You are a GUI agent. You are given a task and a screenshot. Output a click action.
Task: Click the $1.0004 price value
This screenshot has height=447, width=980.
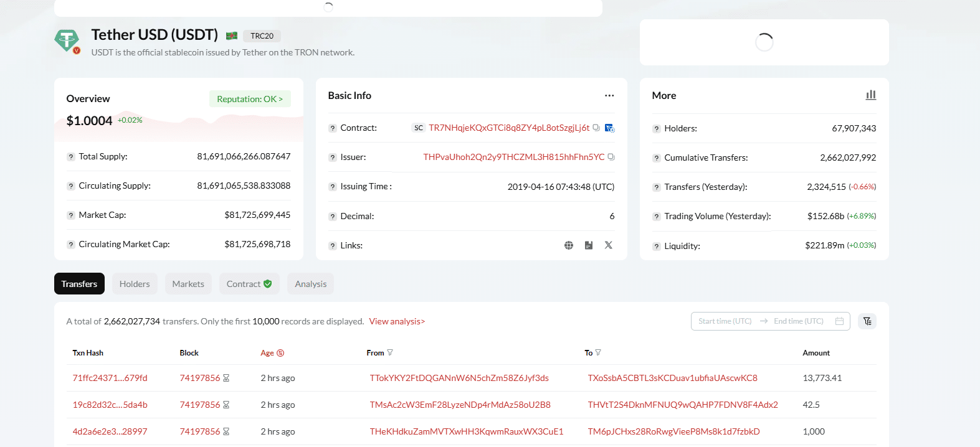tap(90, 121)
